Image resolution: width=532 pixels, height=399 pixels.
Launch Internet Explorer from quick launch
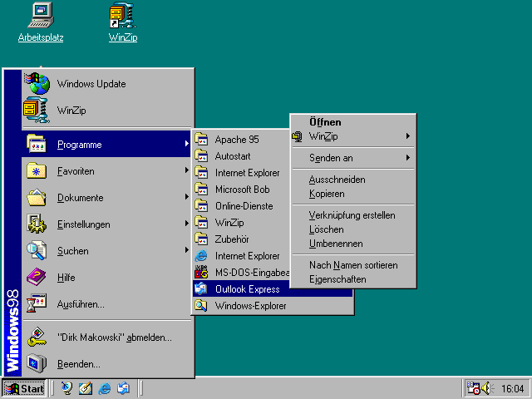(x=104, y=388)
